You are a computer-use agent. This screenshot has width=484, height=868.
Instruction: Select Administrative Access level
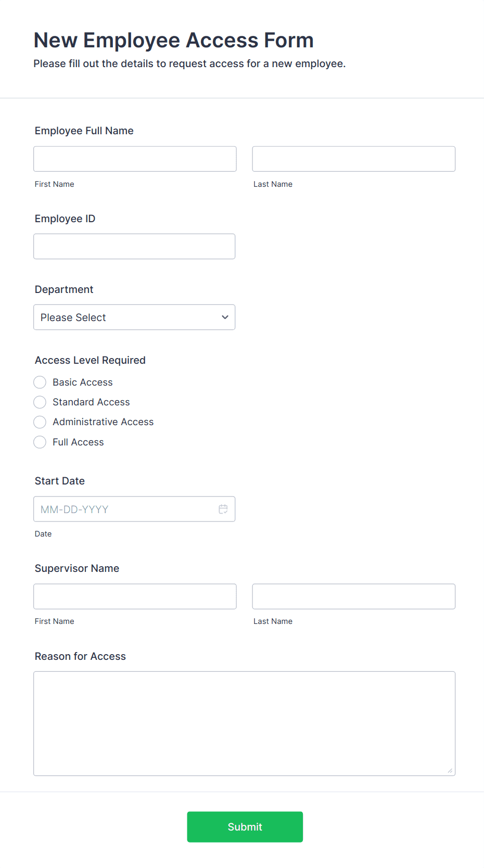pos(40,422)
